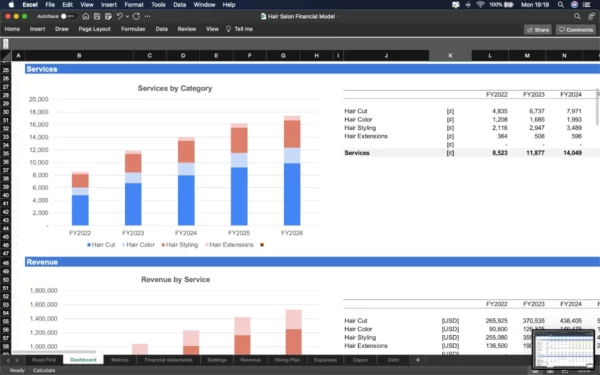Open macOS Control Center icon

[587, 5]
